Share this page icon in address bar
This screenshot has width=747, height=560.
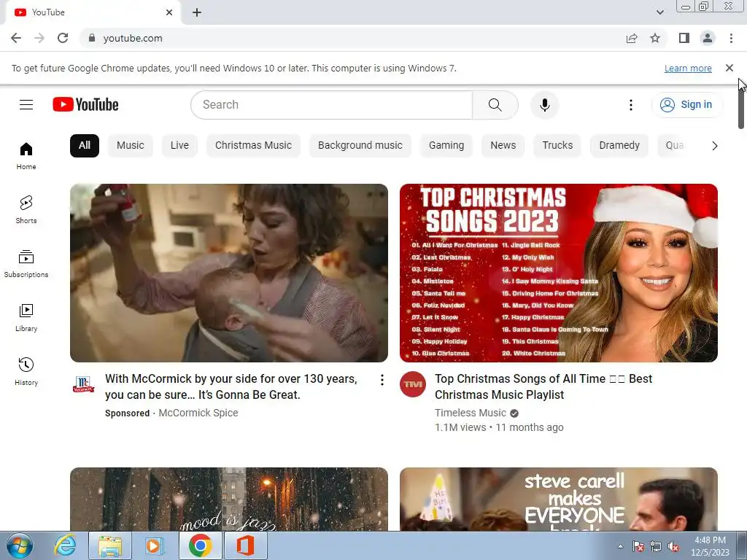632,38
